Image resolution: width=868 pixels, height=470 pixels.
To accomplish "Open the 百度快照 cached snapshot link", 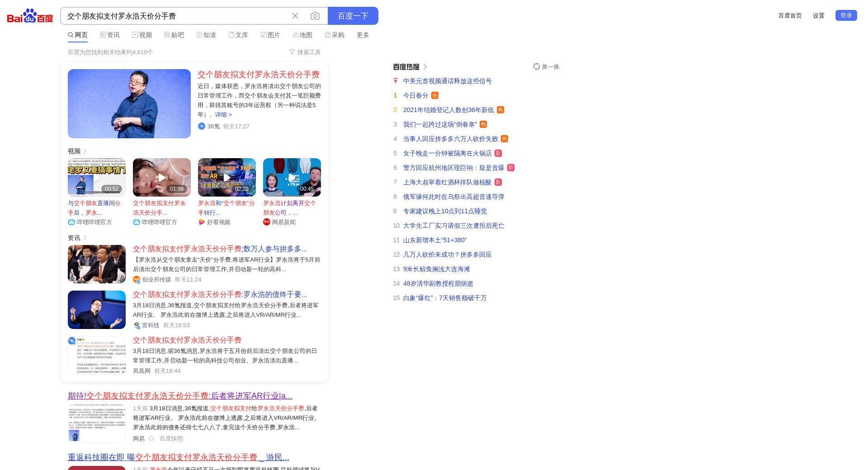I will point(171,438).
